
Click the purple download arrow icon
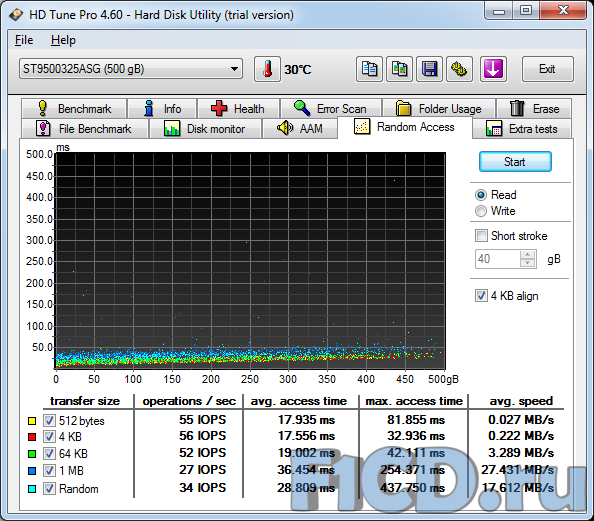click(493, 69)
